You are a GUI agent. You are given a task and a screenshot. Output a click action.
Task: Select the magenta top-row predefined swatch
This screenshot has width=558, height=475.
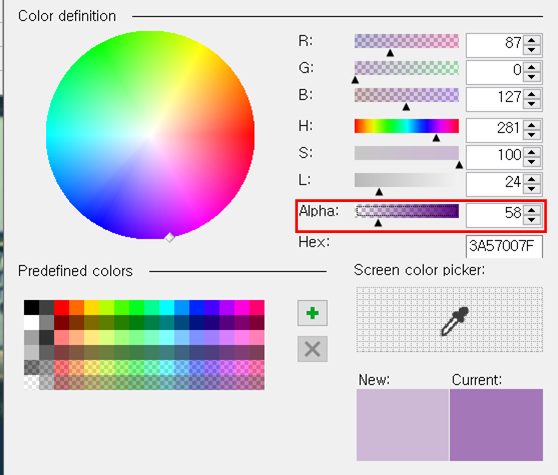click(242, 307)
